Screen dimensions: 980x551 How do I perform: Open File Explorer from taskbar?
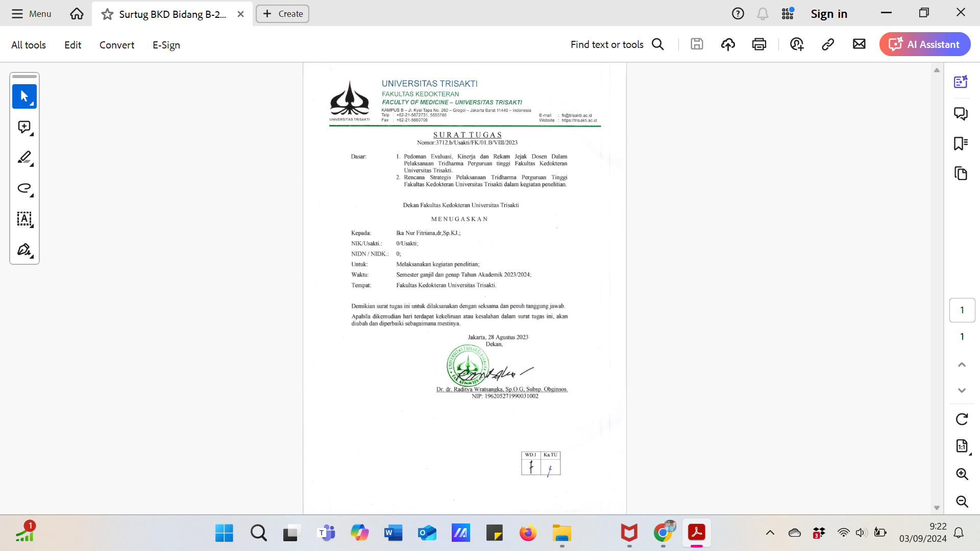click(x=561, y=533)
